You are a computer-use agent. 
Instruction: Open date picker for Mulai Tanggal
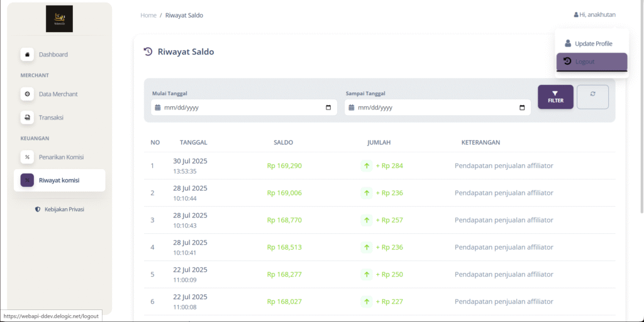[x=328, y=108]
